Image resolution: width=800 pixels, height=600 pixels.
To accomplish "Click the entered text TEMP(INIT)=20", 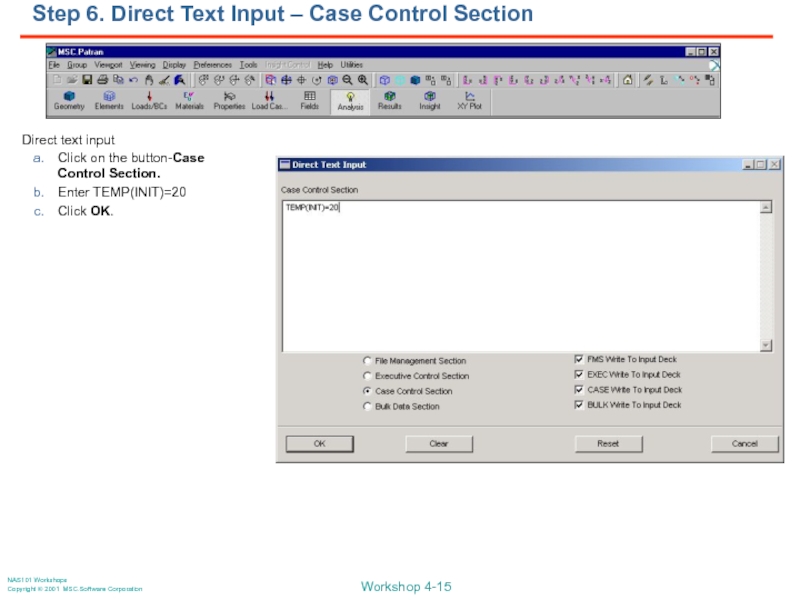I will point(312,208).
